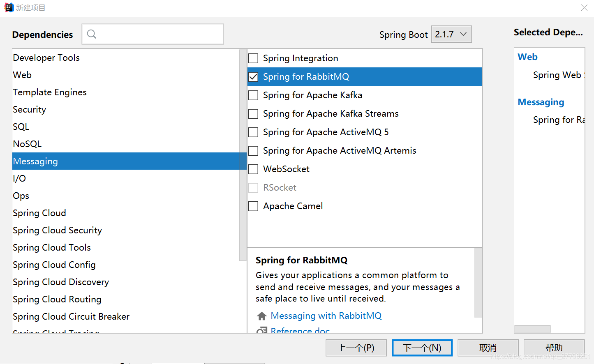Select the Web category
594x364 pixels.
[x=126, y=75]
